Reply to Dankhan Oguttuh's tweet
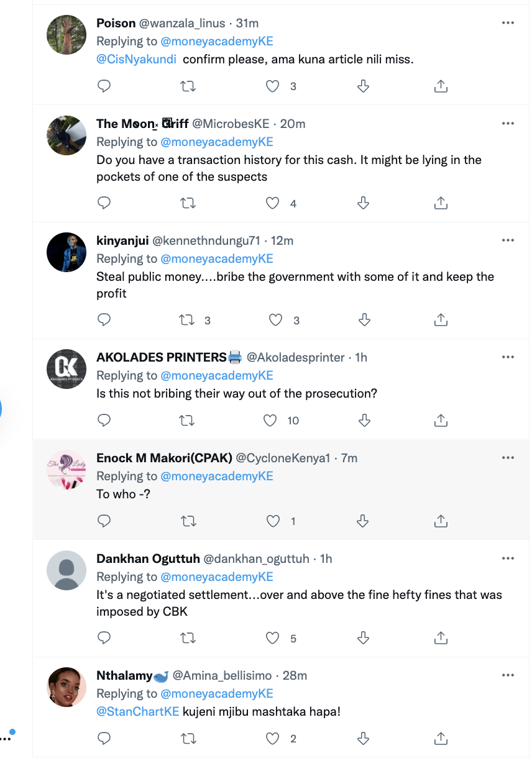The image size is (532, 758). (104, 638)
